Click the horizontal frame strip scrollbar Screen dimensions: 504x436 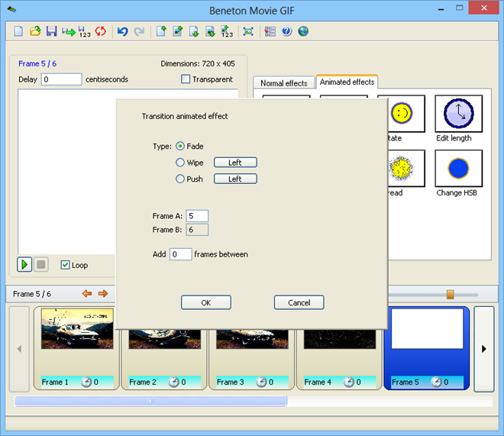coord(150,401)
